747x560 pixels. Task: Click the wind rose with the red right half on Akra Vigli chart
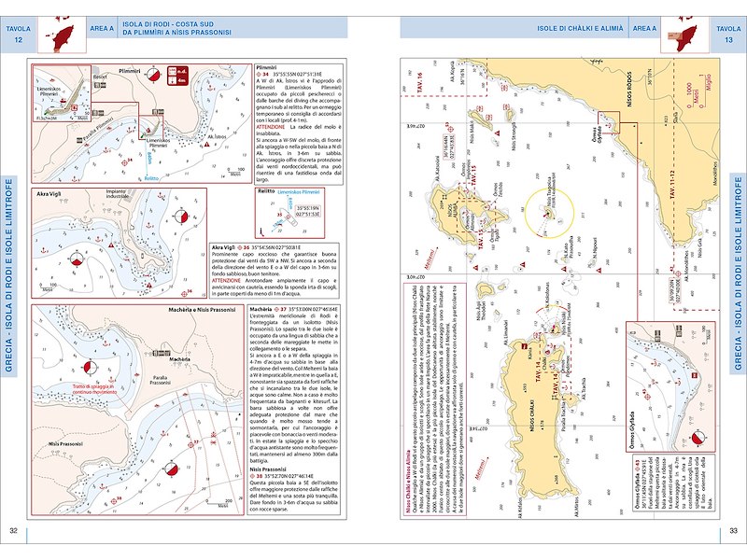click(180, 217)
